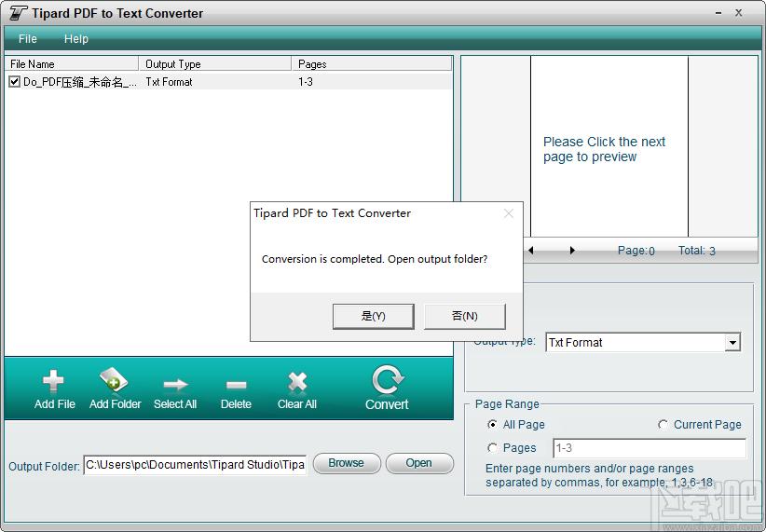
Task: Uncheck the Do_PDF file checkbox
Action: point(15,82)
